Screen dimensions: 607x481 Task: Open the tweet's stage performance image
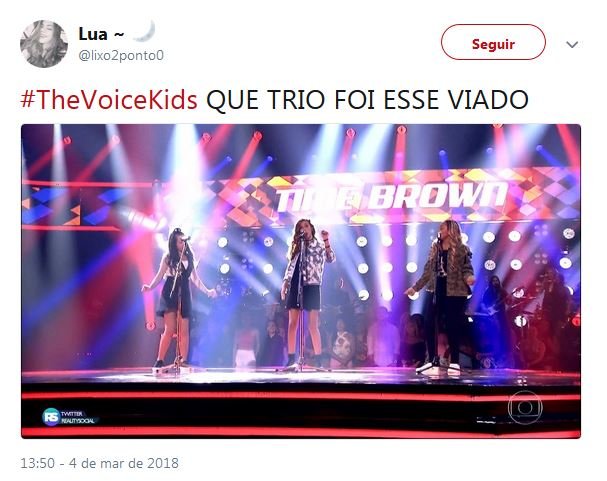pos(301,281)
